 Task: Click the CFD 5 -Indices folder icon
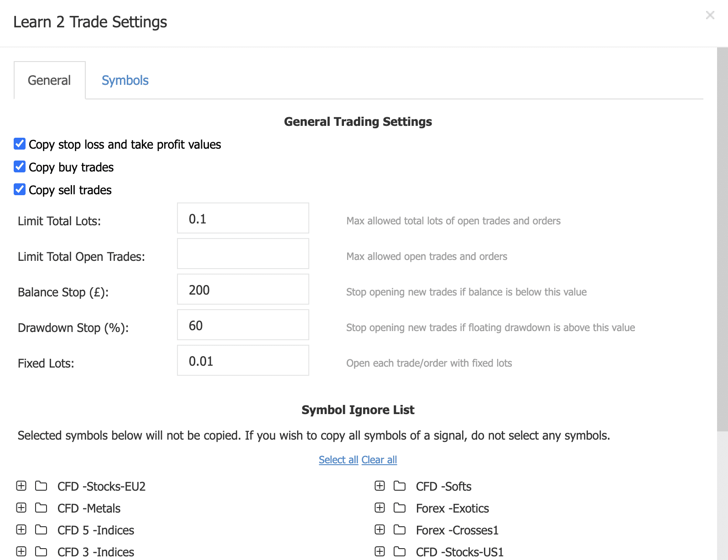(41, 530)
